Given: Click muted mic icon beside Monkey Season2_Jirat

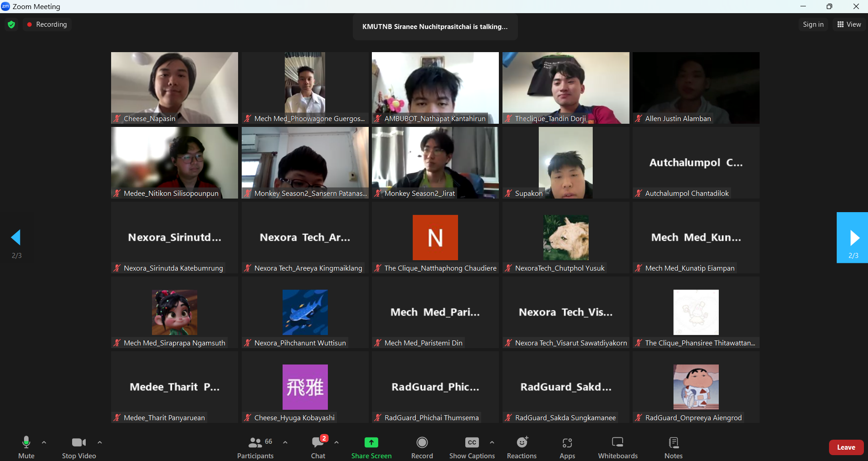Looking at the screenshot, I should click(x=378, y=194).
